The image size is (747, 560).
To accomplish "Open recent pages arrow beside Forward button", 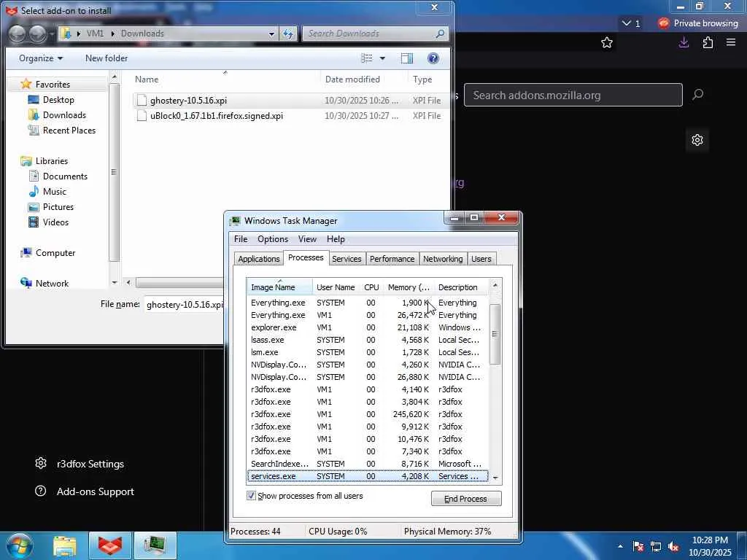I will [52, 34].
